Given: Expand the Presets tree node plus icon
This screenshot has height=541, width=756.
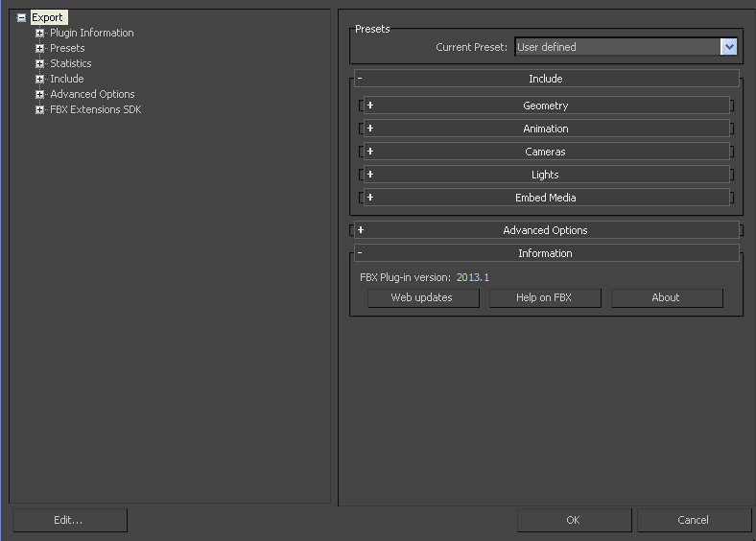Looking at the screenshot, I should [40, 49].
